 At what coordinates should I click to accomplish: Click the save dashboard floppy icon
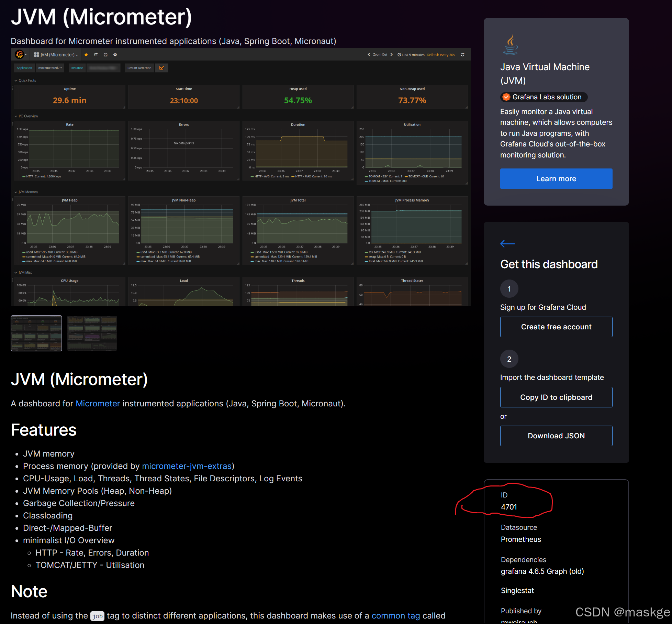pos(105,55)
